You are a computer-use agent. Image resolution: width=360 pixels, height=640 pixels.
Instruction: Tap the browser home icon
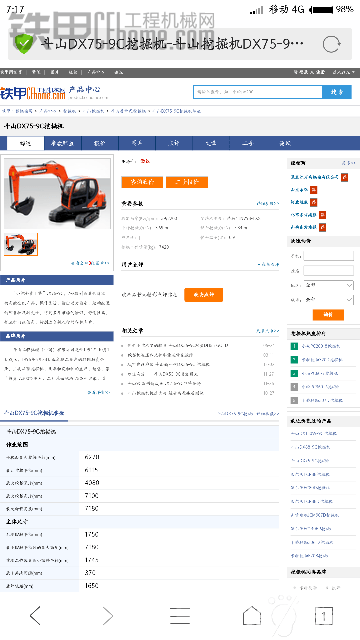point(252,615)
